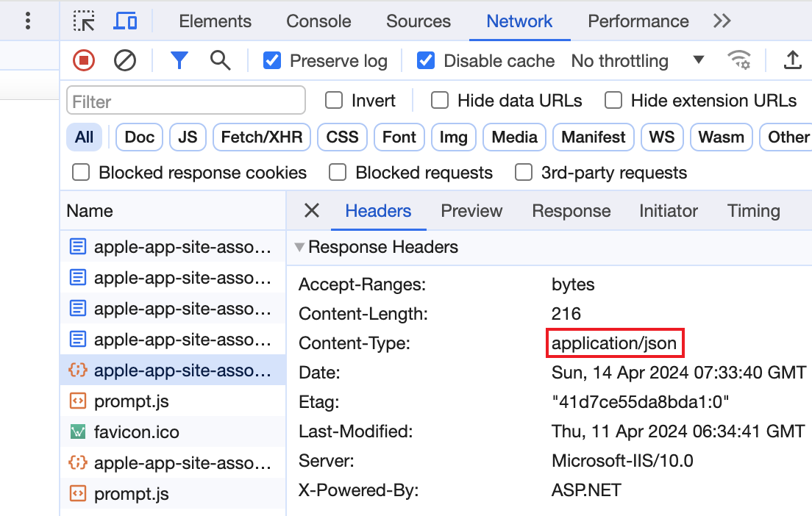Click the application/json Content-Type value

(x=614, y=343)
